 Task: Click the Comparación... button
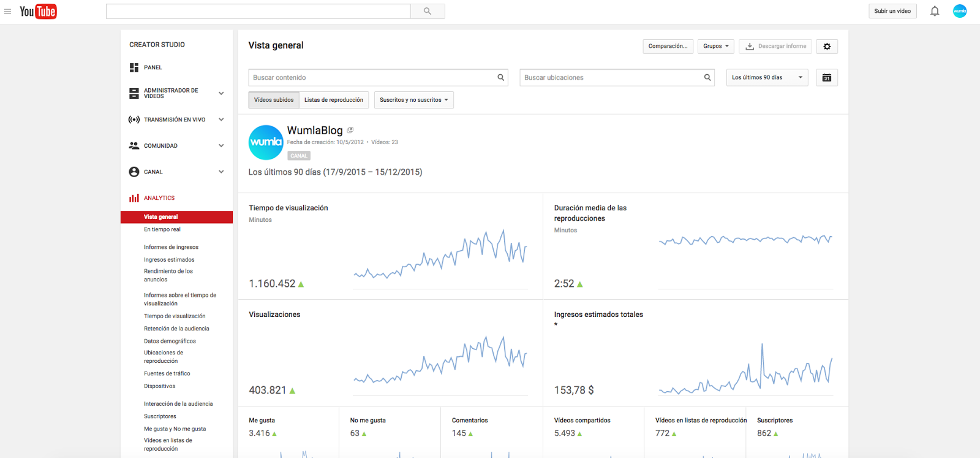668,47
